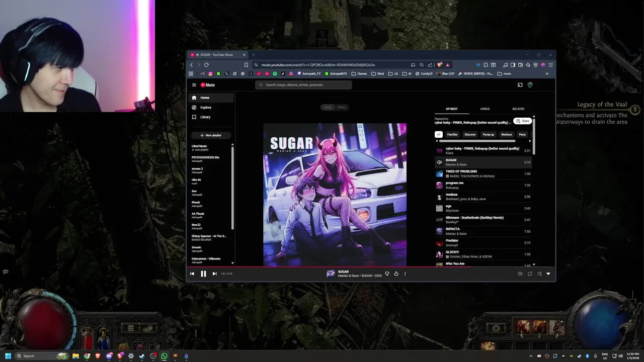This screenshot has width=644, height=362.
Task: Seek on the red song progress bar
Action: (371, 267)
